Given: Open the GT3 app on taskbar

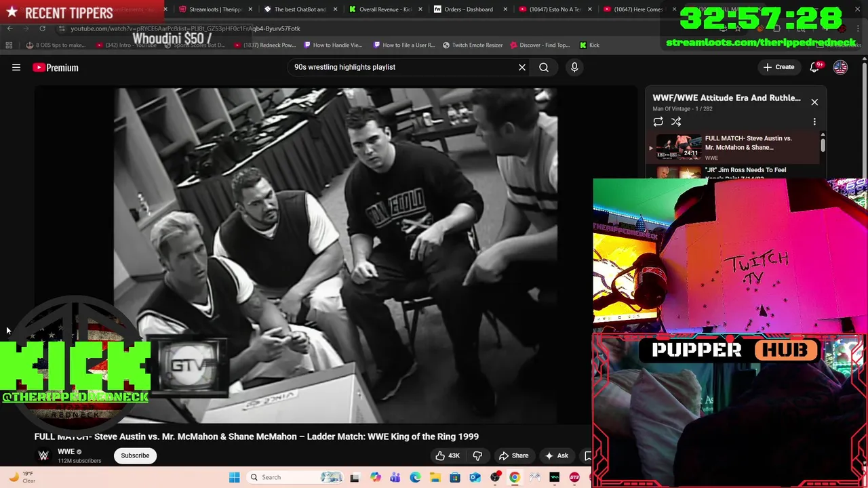Looking at the screenshot, I should [574, 477].
